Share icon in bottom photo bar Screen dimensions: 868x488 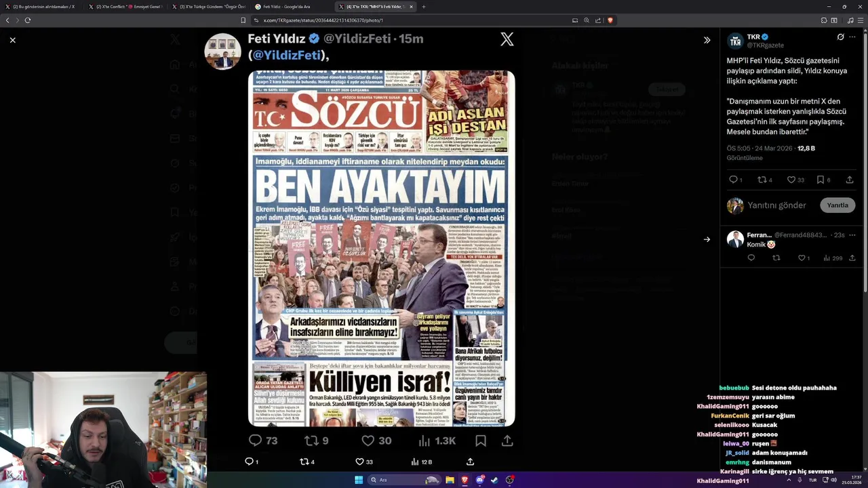tap(470, 462)
